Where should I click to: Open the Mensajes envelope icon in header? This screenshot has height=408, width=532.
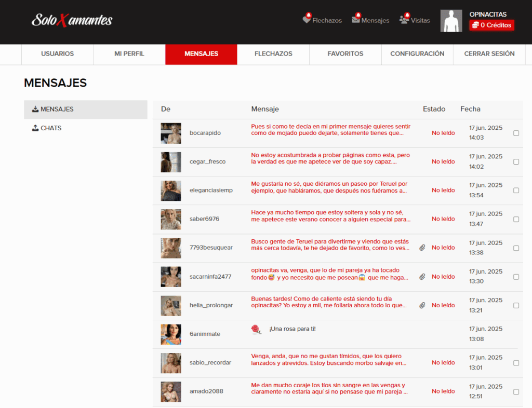click(356, 20)
